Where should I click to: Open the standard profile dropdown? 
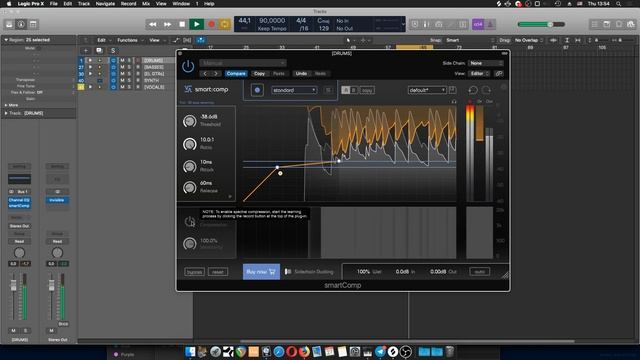click(294, 90)
